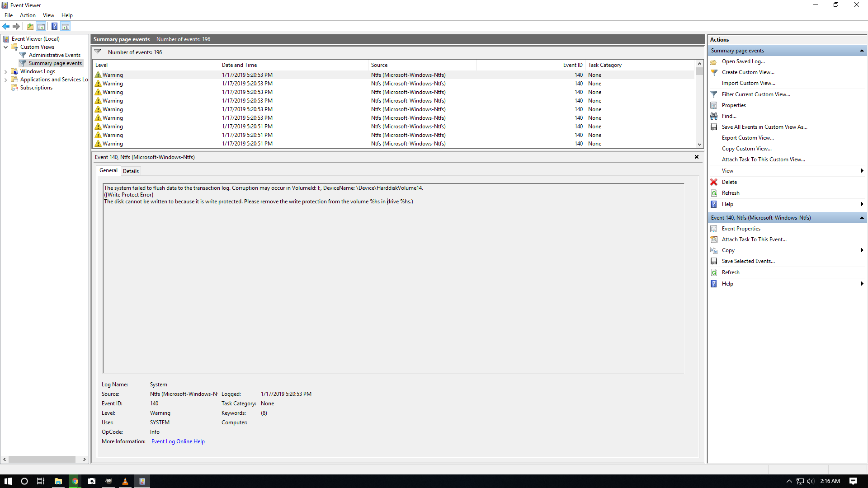Sort by Date and Time column header
868x488 pixels.
point(293,65)
